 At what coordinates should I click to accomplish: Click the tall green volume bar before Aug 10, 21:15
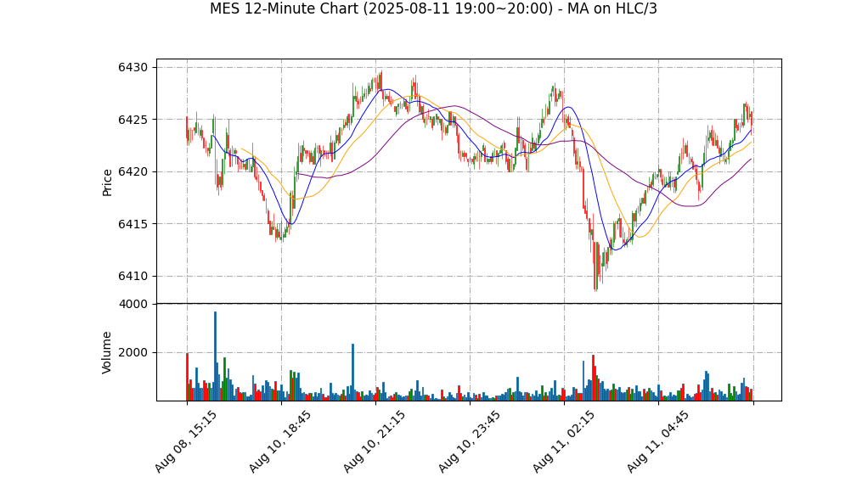coord(352,373)
